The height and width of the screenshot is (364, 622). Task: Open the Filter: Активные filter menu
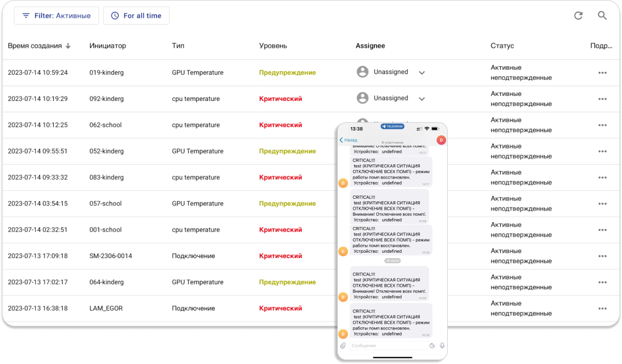(56, 16)
